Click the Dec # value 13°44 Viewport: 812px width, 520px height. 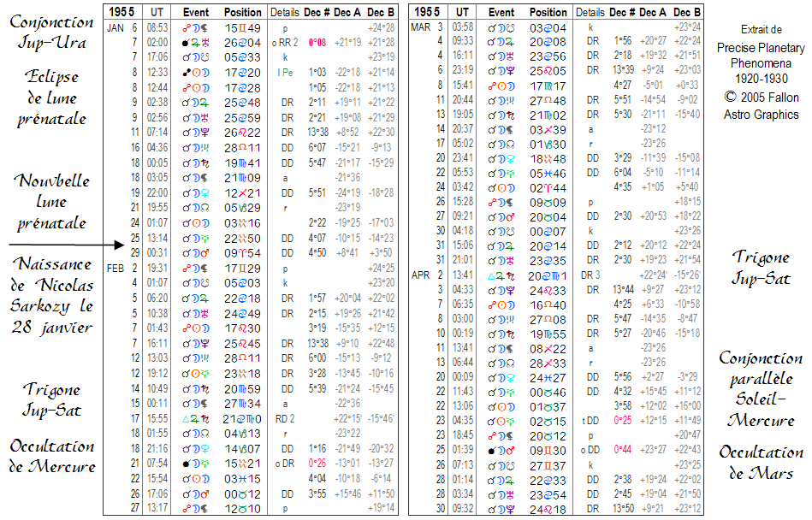(x=622, y=290)
